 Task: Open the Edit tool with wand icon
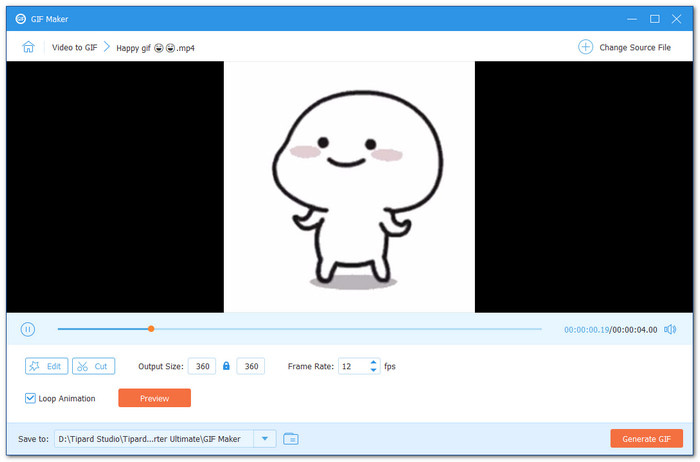(x=46, y=366)
